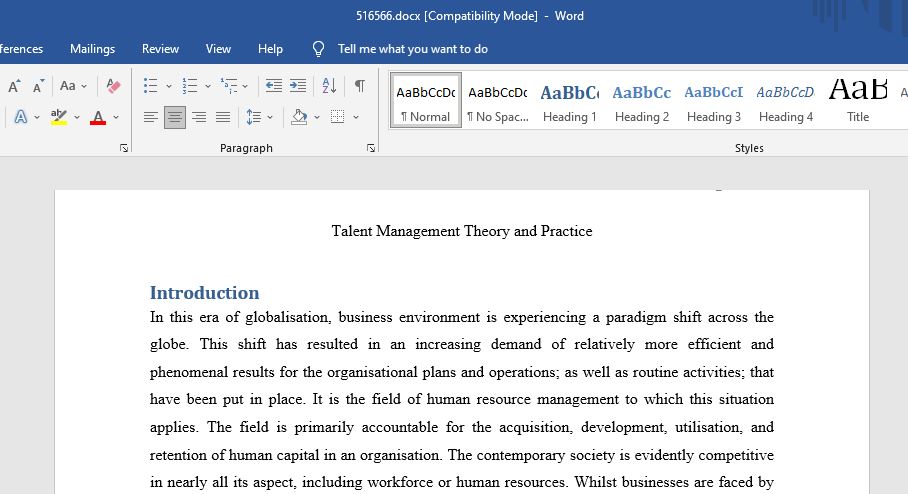Apply yellow text highlight color
Screen dimensions: 908x494
(x=58, y=117)
